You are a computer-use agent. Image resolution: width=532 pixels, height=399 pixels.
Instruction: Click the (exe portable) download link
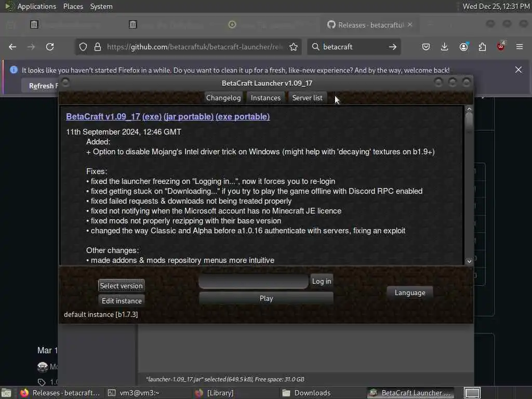pos(243,116)
